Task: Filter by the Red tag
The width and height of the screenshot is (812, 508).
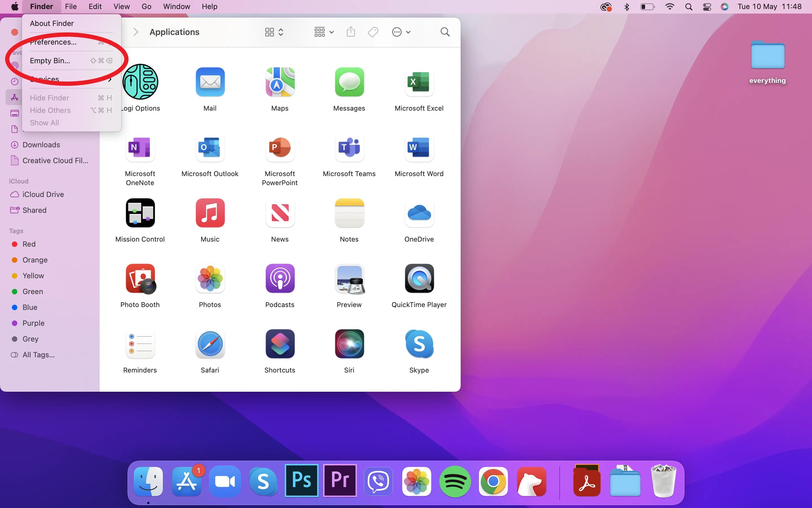Action: click(29, 244)
